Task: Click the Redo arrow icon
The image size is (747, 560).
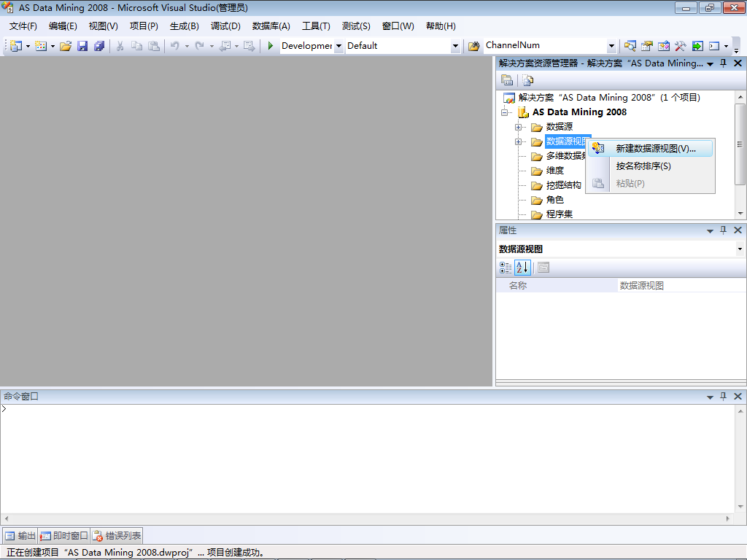Action: pyautogui.click(x=200, y=46)
